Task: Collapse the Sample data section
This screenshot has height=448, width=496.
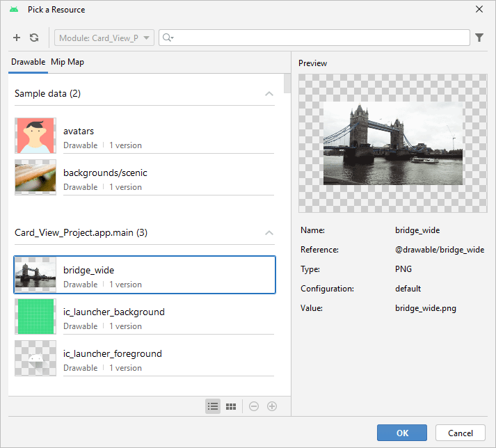Action: click(x=269, y=94)
